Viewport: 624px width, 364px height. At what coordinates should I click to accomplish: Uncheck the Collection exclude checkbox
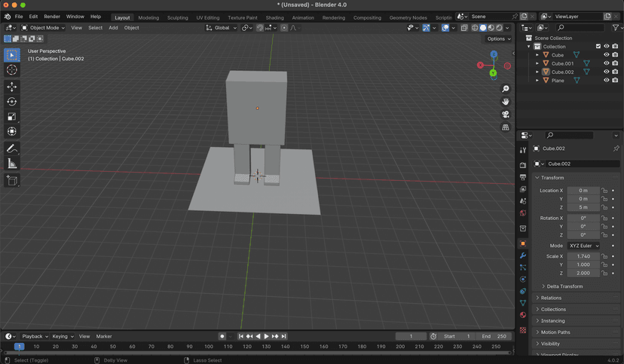point(598,47)
